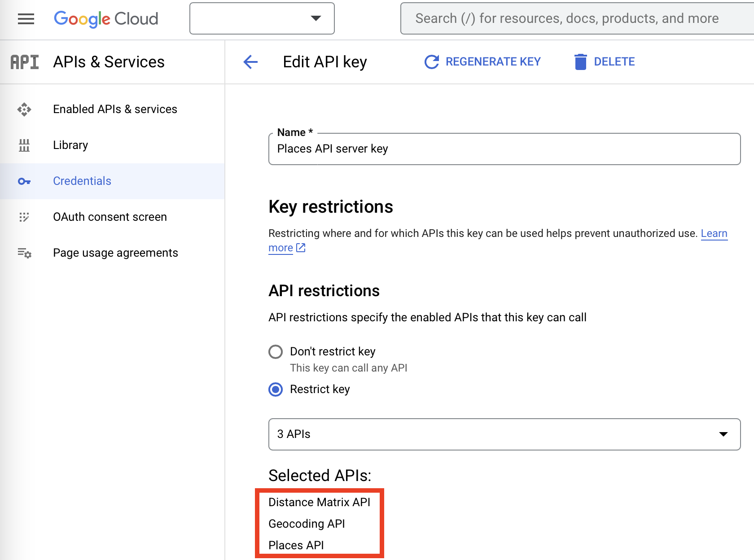Click the Google Cloud logo
This screenshot has height=560, width=754.
(x=106, y=18)
